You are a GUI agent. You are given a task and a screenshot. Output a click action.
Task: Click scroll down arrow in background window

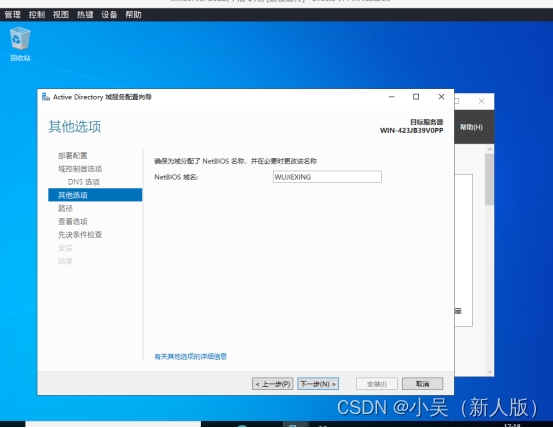490,372
